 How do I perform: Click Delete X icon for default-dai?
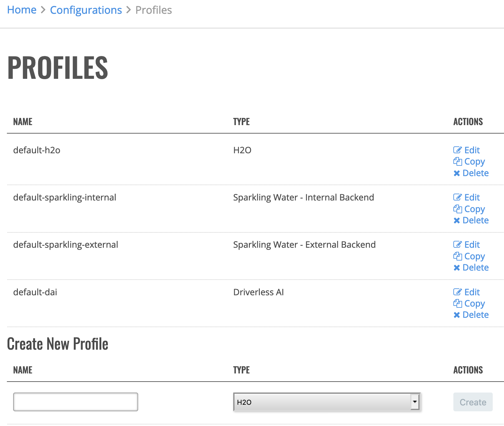pyautogui.click(x=457, y=315)
